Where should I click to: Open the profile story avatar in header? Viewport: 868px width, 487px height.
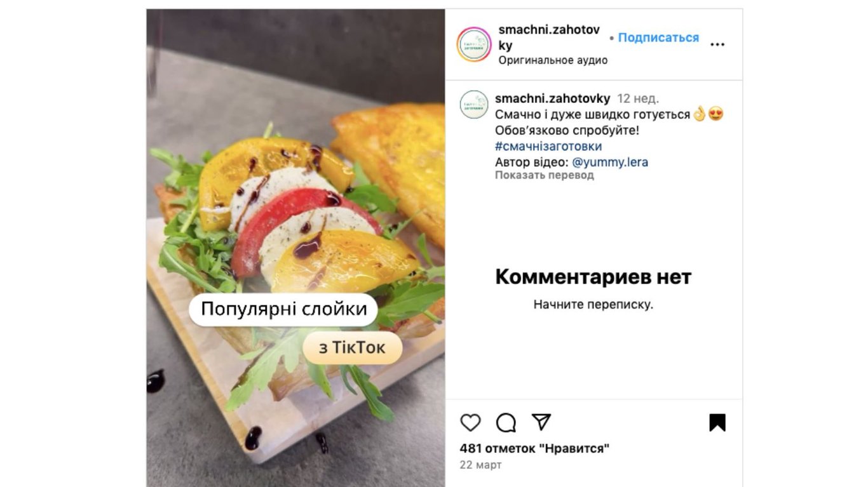pyautogui.click(x=474, y=44)
